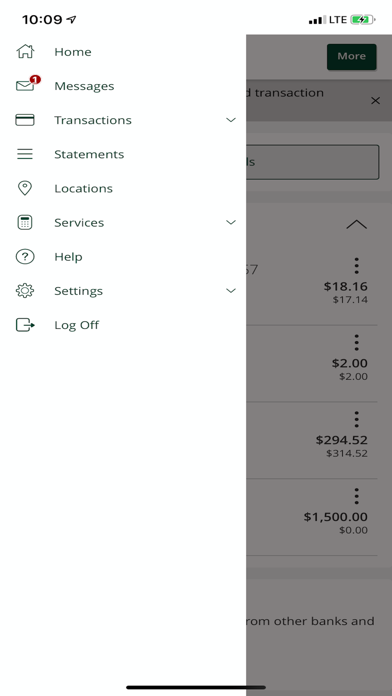Tap the $17.14 available balance
This screenshot has width=392, height=696.
point(350,300)
